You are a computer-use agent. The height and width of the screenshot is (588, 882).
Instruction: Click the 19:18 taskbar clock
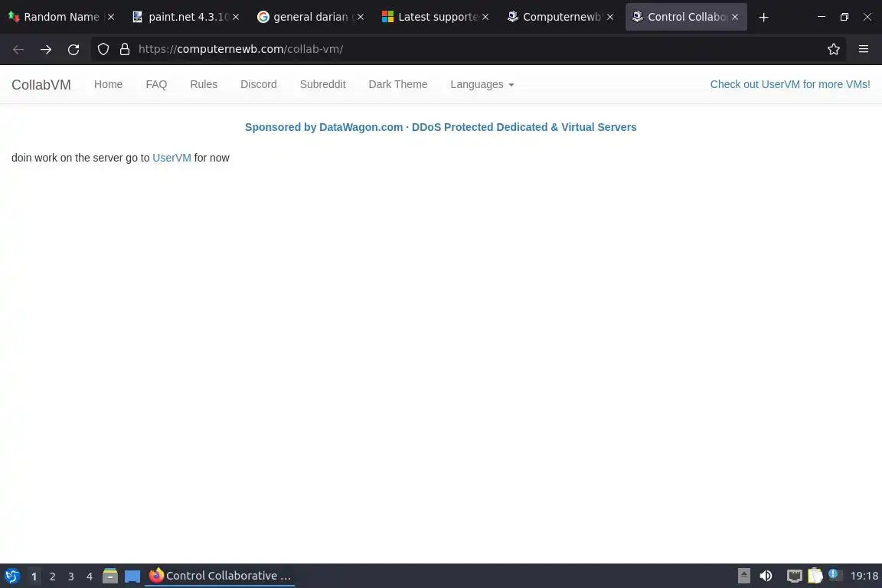tap(864, 577)
